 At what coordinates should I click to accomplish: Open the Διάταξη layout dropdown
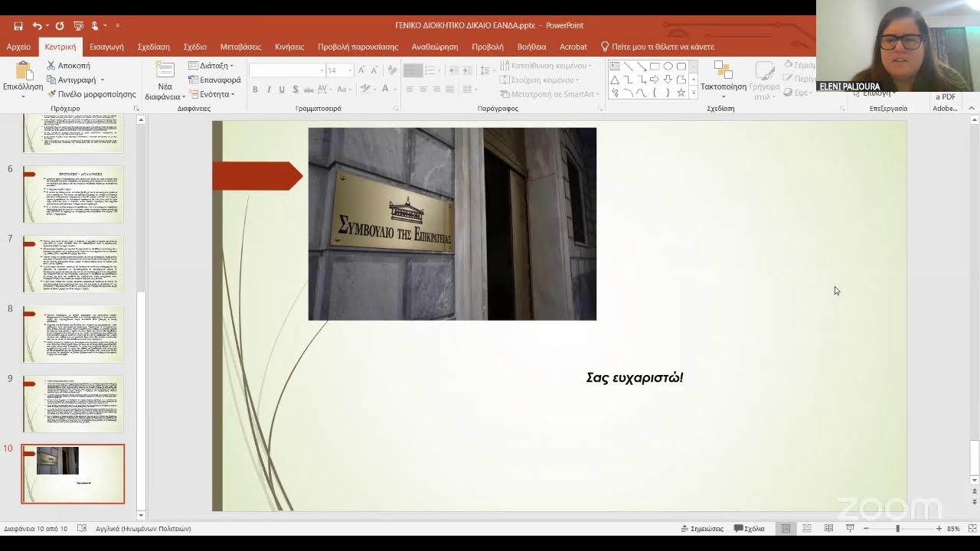(211, 66)
